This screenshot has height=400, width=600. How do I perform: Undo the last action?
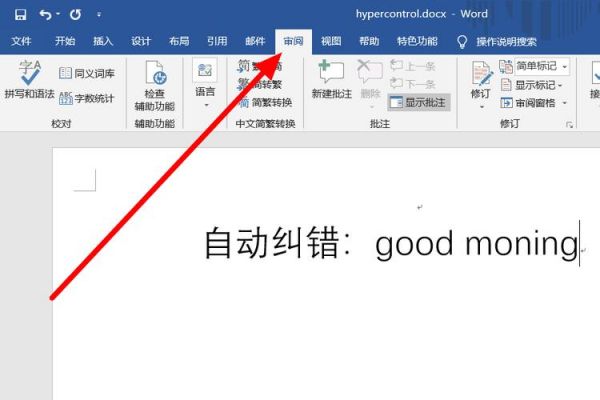(x=46, y=15)
